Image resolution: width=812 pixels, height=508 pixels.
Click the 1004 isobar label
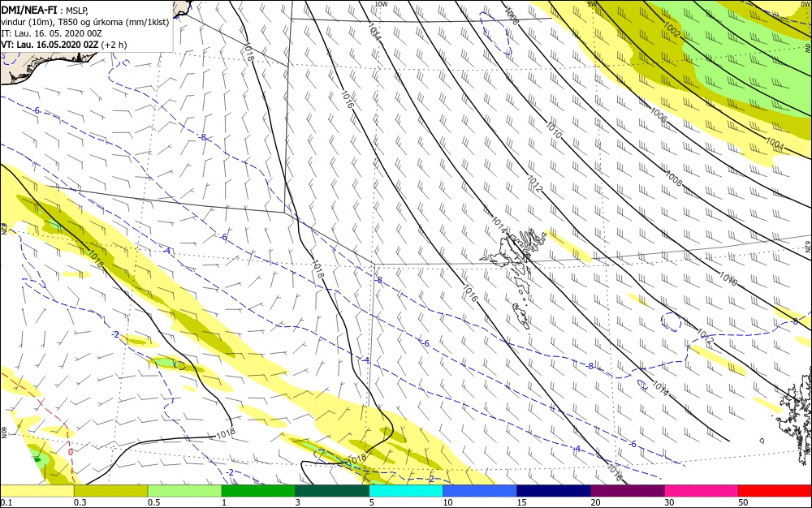pyautogui.click(x=775, y=144)
